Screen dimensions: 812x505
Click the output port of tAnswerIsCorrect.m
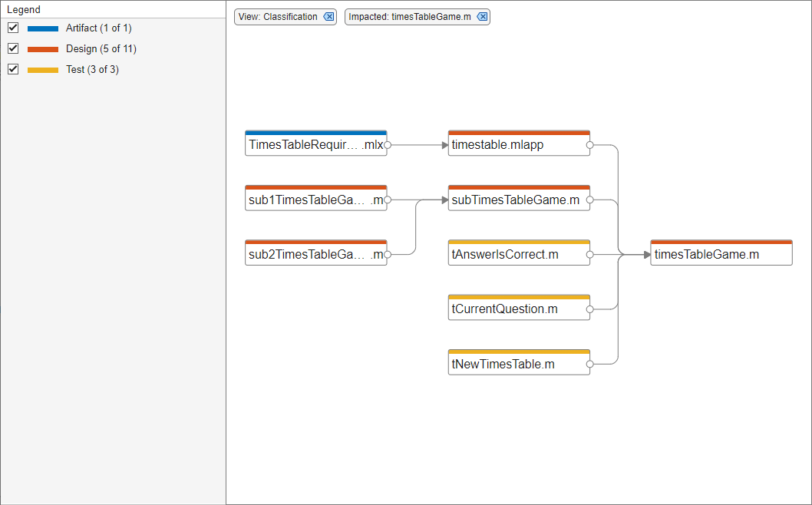click(589, 255)
